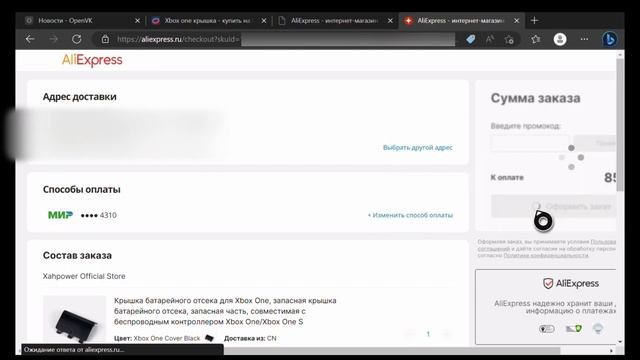Click the scroll-down arrow of the vertical scrollbar
The image size is (640, 360).
(620, 341)
